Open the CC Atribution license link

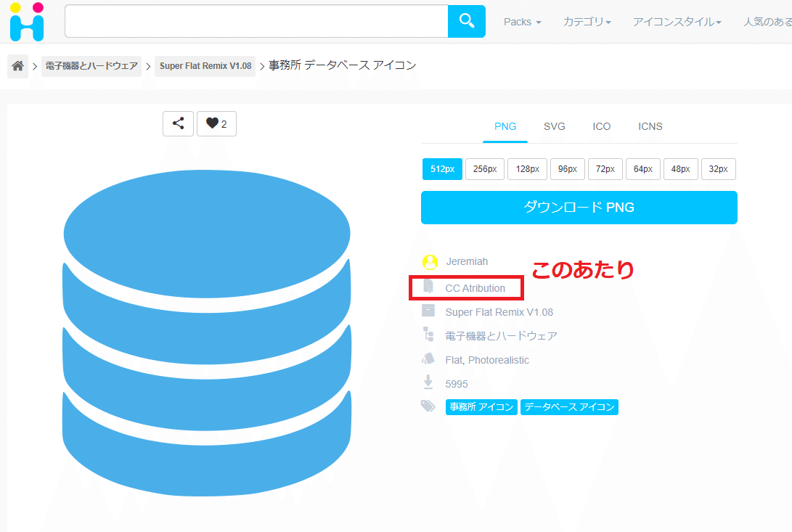(x=475, y=288)
